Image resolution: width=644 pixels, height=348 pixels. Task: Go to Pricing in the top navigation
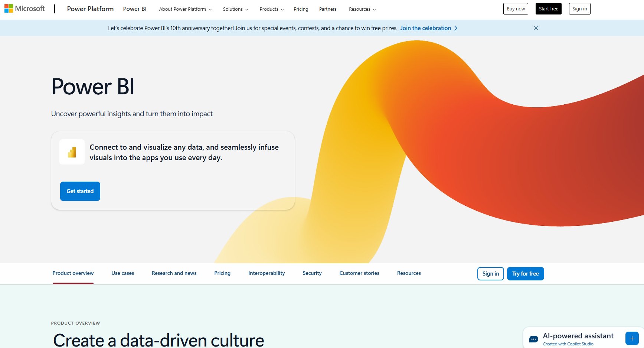(301, 9)
